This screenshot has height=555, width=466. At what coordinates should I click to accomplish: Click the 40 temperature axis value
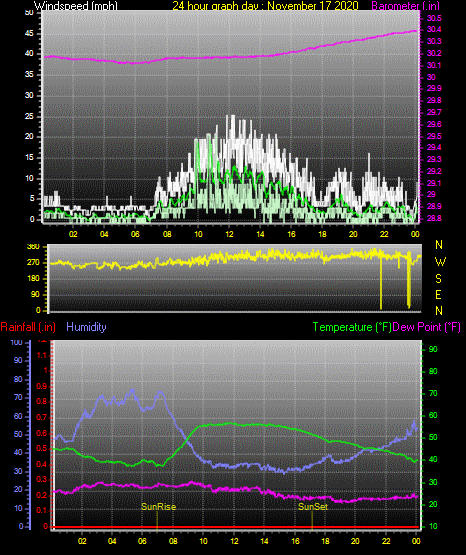tap(433, 459)
